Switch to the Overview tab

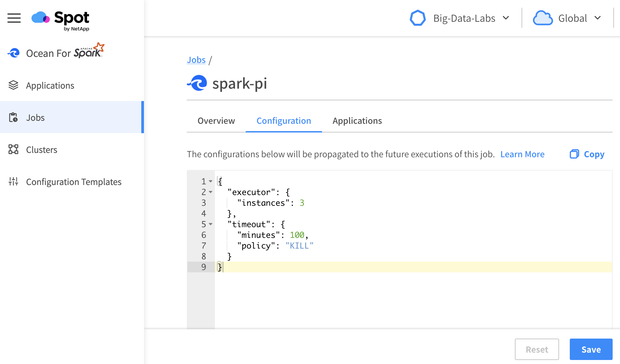pyautogui.click(x=216, y=121)
